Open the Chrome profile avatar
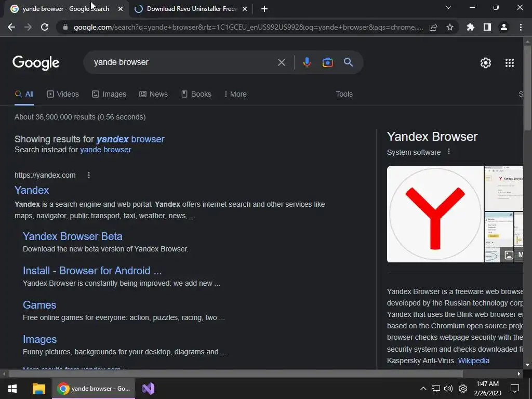Image resolution: width=532 pixels, height=399 pixels. coord(504,27)
